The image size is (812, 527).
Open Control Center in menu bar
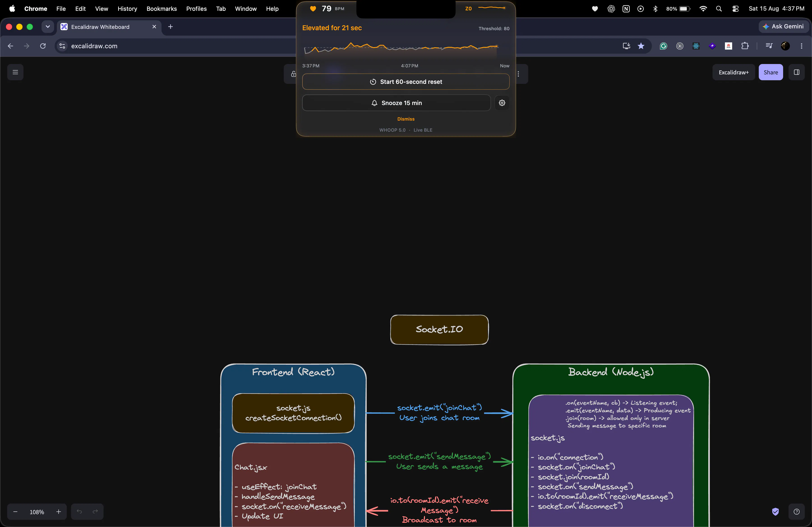pyautogui.click(x=735, y=9)
